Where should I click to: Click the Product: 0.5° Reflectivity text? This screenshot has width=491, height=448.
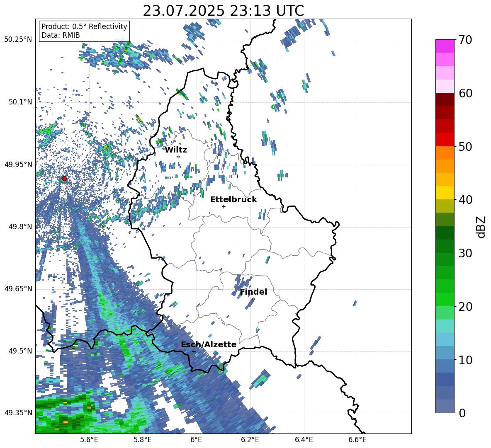84,26
